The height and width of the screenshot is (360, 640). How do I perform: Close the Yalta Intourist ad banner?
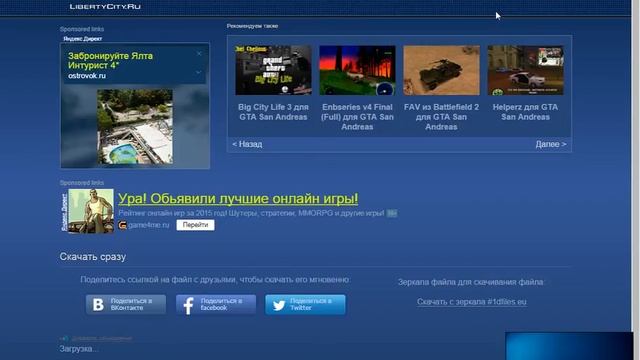pos(199,53)
